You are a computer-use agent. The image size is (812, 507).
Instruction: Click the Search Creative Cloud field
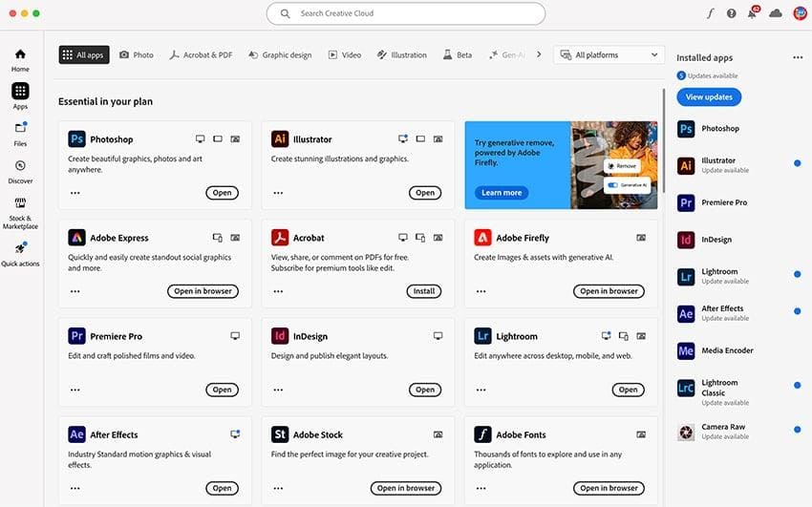406,13
